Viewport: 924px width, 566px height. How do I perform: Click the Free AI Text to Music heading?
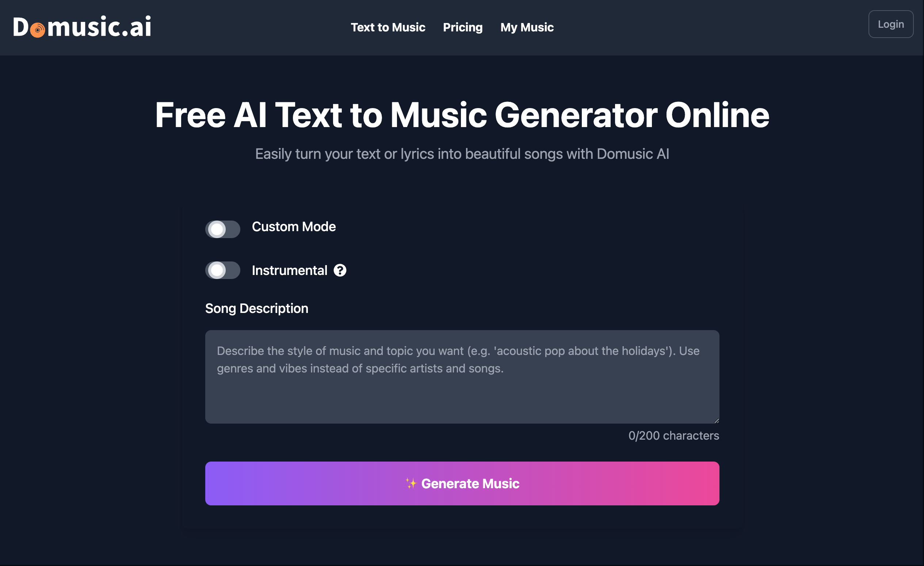pos(462,115)
